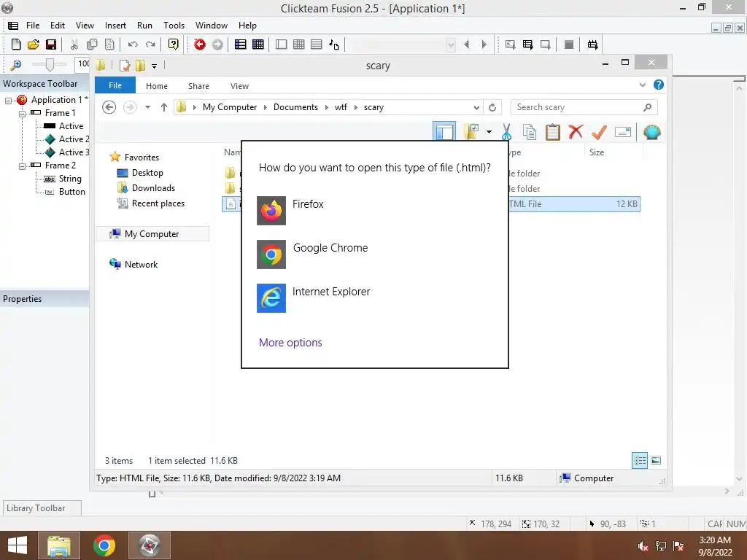This screenshot has width=747, height=560.
Task: Click the Paste icon in the Fusion toolbar
Action: pyautogui.click(x=109, y=44)
